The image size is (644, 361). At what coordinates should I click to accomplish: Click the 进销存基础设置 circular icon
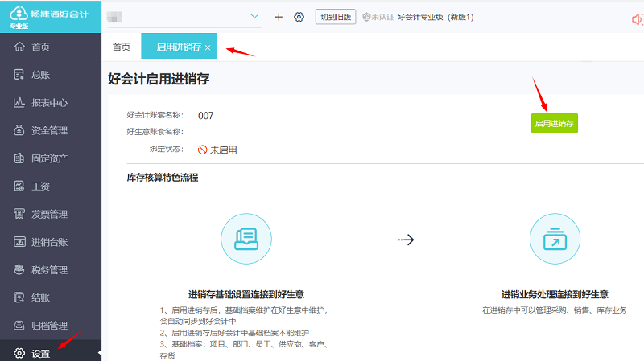coord(246,239)
